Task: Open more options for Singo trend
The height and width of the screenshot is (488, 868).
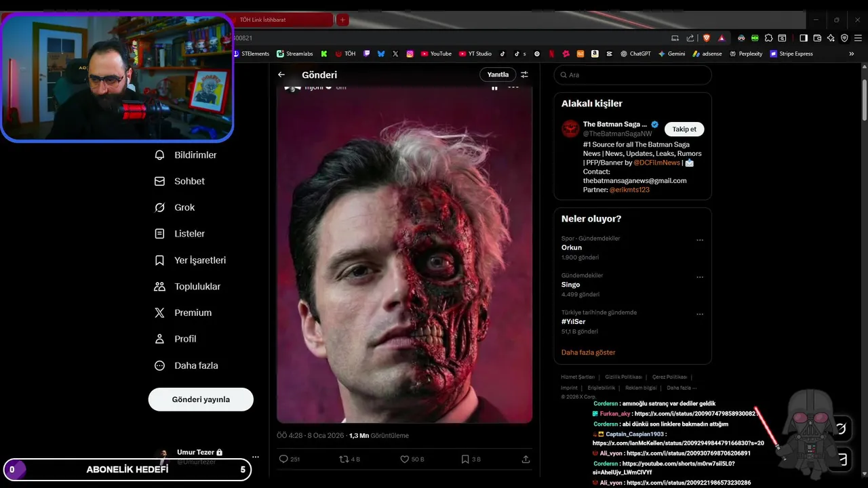Action: click(700, 277)
